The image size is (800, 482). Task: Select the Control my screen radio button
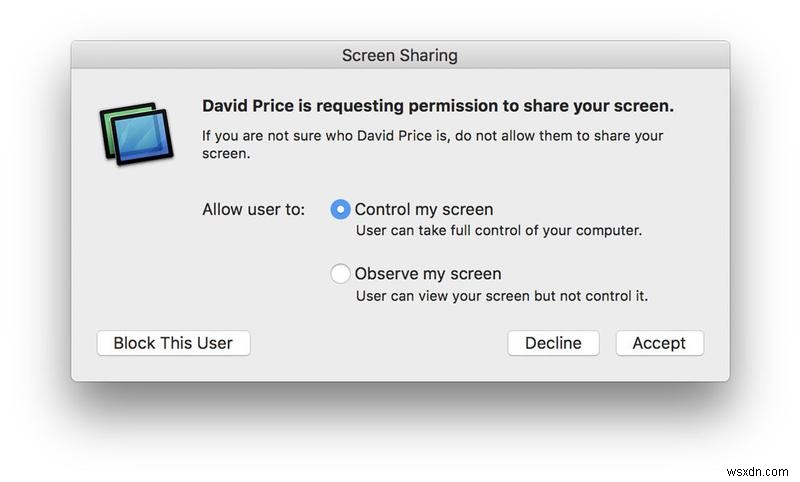pos(340,209)
